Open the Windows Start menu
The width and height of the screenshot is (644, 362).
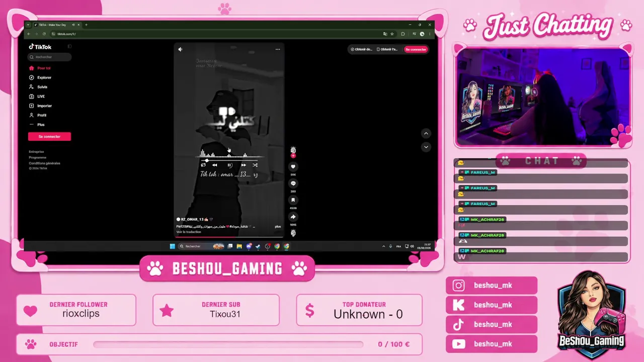[172, 246]
